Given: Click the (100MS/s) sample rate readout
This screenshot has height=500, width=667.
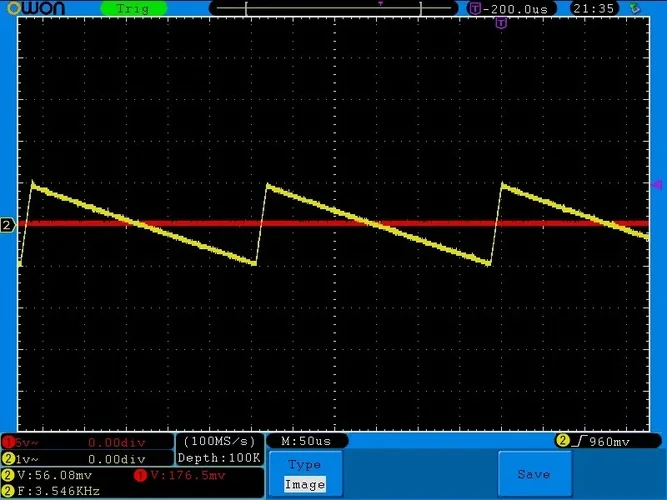Looking at the screenshot, I should [219, 441].
